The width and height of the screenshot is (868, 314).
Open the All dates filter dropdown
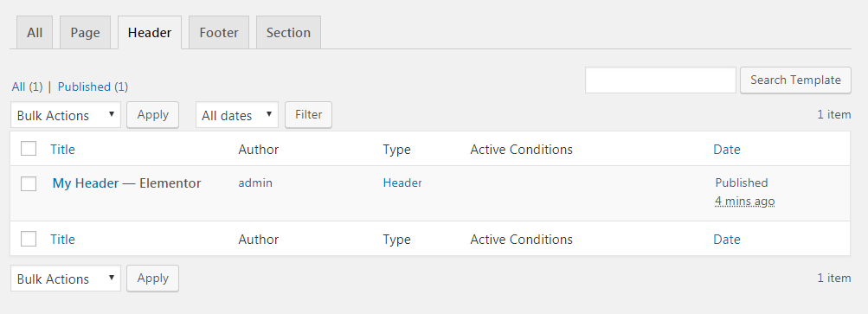tap(237, 115)
